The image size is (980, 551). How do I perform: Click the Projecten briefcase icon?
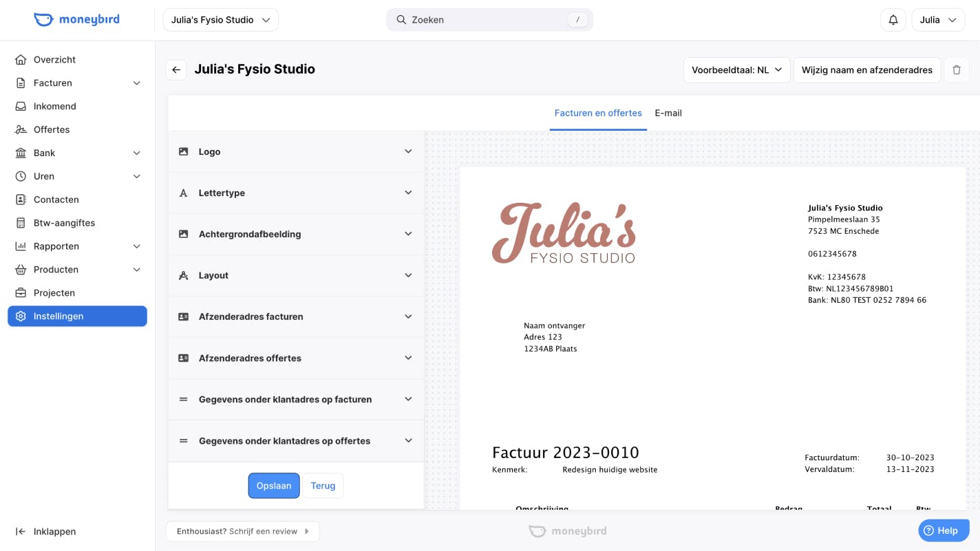[x=21, y=293]
